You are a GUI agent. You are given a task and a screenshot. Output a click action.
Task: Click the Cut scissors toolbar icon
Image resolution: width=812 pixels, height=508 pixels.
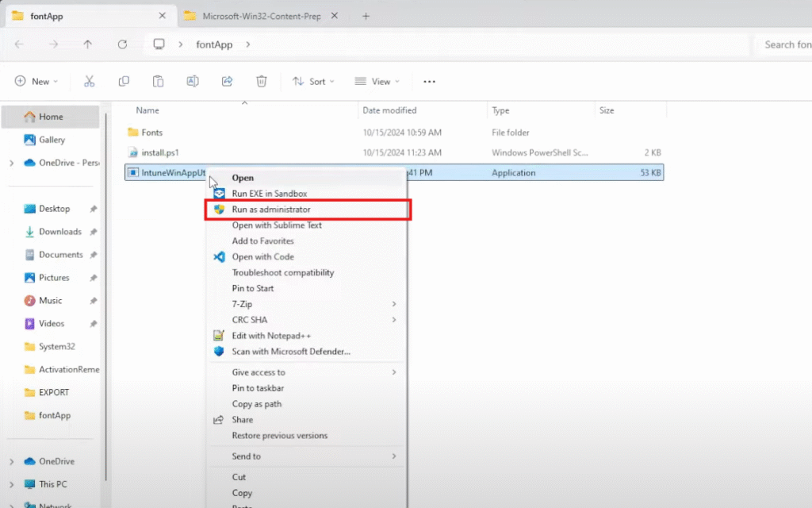click(89, 82)
